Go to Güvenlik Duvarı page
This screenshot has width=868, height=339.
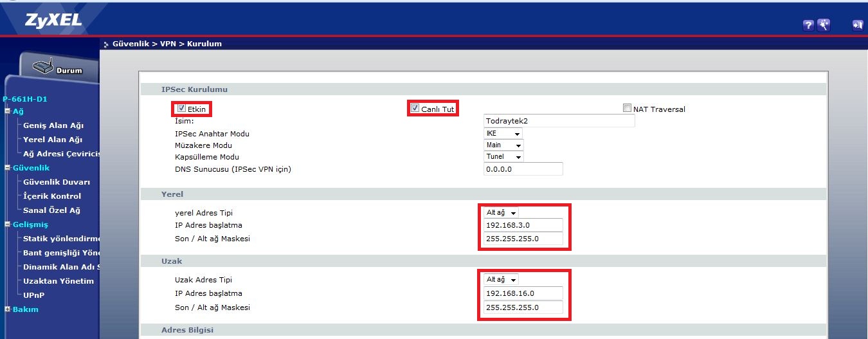pyautogui.click(x=57, y=182)
